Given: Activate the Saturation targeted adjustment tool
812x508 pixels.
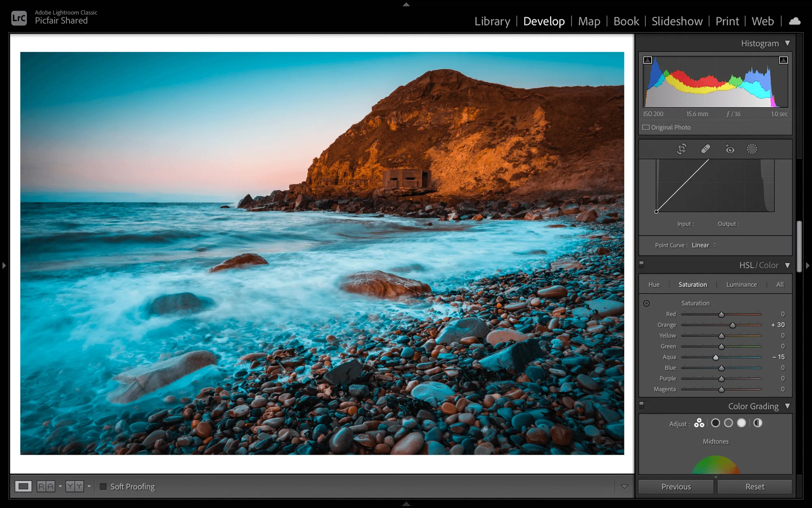Looking at the screenshot, I should point(646,303).
